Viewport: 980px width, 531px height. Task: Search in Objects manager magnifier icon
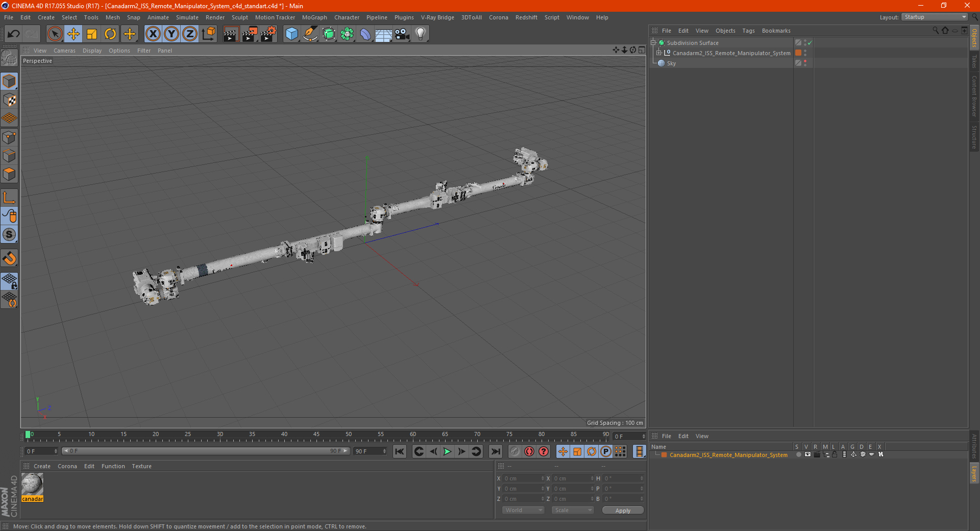click(x=935, y=31)
